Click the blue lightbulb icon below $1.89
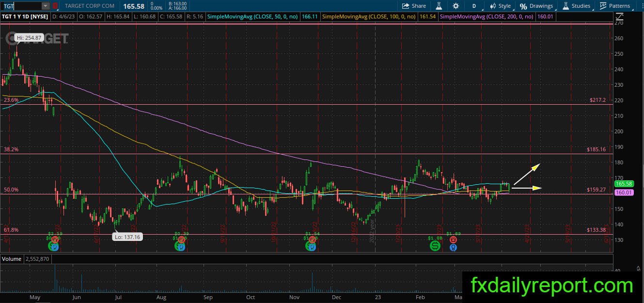 click(453, 247)
